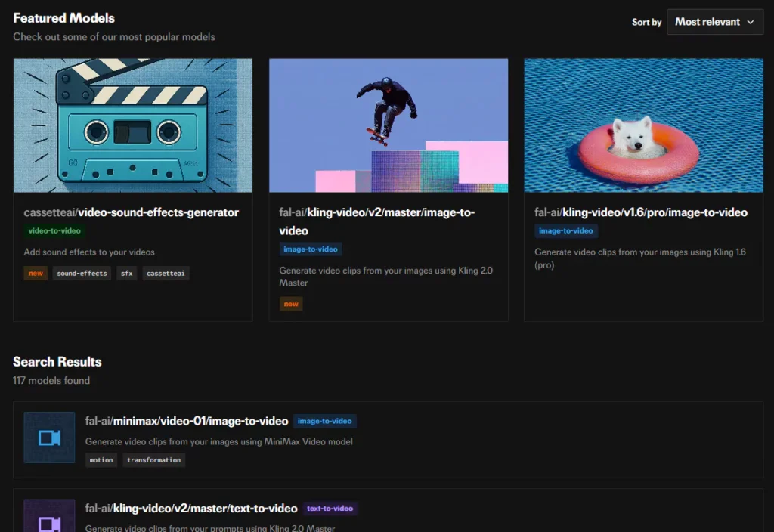Select the sound-effects tag
Viewport: 774px width, 532px height.
click(x=82, y=274)
